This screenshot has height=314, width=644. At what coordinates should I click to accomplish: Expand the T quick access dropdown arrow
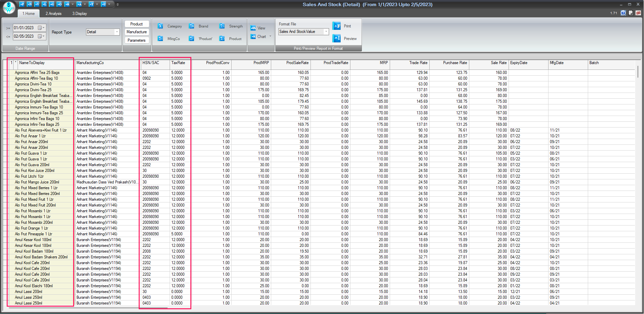[x=97, y=4]
